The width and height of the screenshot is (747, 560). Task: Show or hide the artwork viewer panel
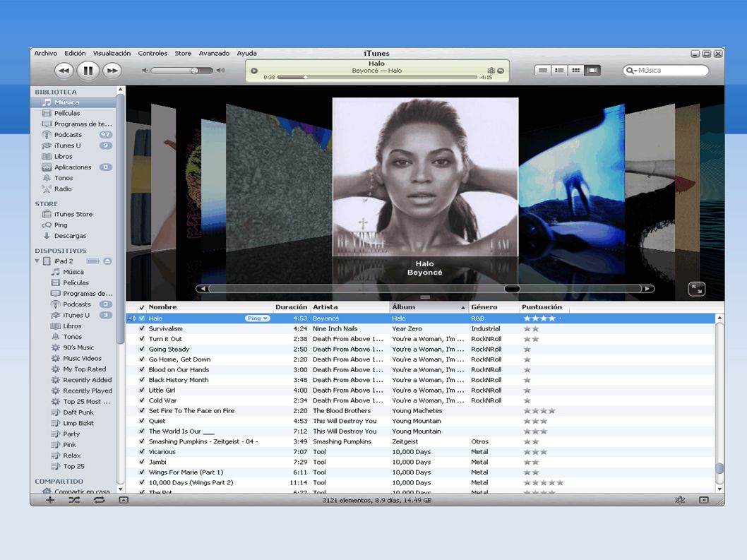pyautogui.click(x=124, y=500)
